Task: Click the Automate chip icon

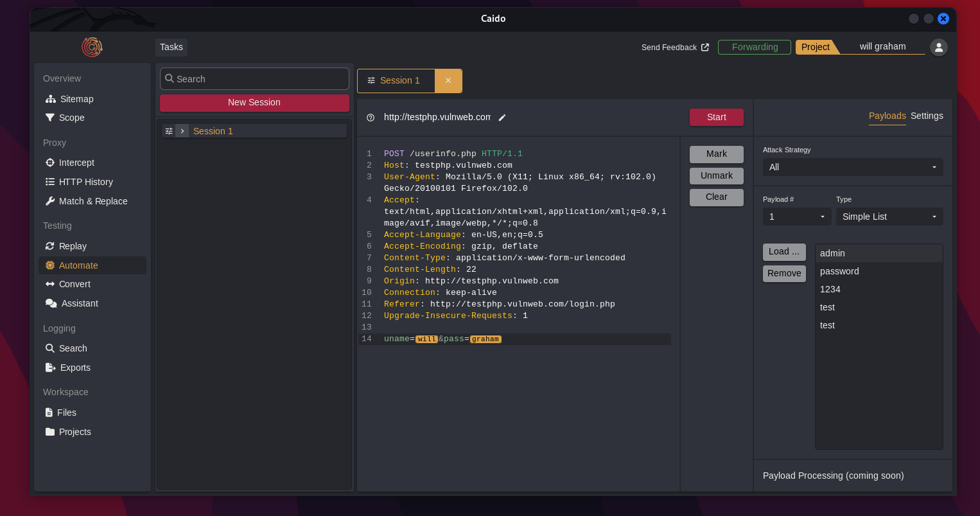Action: click(50, 265)
